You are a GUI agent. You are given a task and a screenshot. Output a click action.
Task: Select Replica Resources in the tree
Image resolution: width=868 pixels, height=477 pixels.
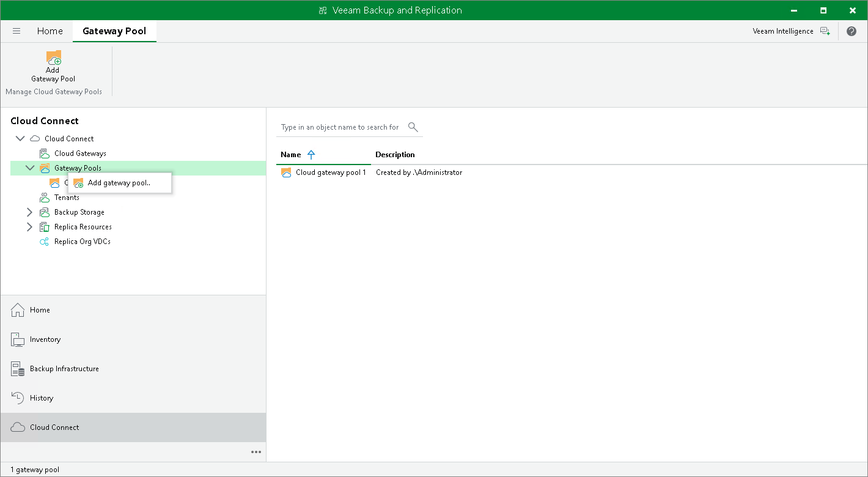pos(83,227)
